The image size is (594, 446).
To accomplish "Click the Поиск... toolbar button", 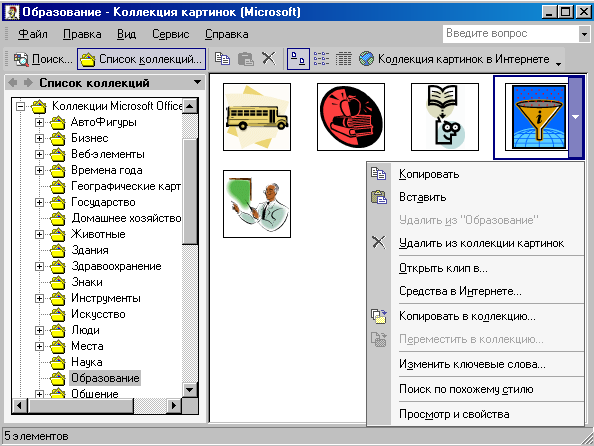I will (x=42, y=59).
